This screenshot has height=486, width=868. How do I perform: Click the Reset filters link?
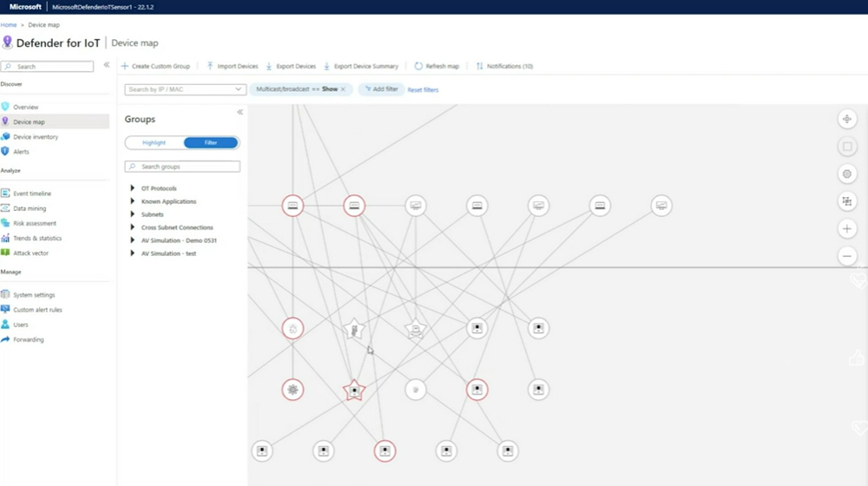click(x=423, y=89)
